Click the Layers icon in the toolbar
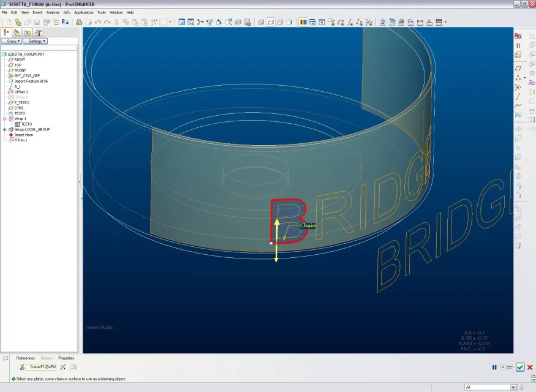 click(238, 22)
